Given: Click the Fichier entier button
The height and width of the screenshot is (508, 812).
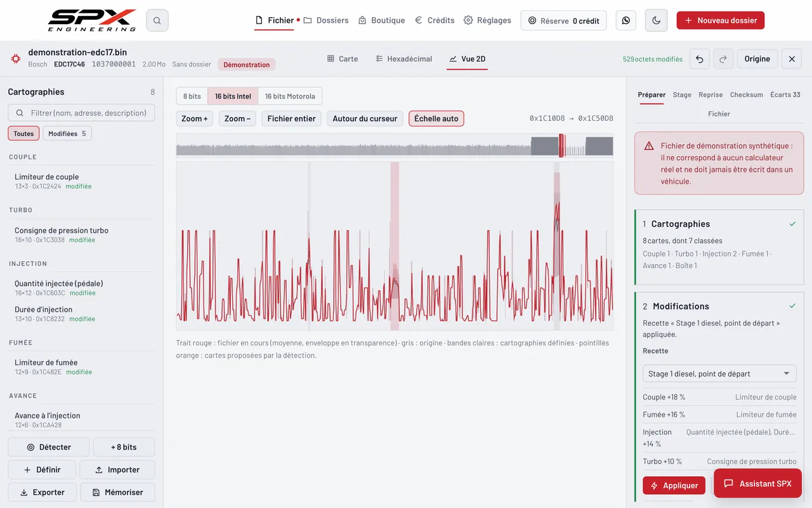Looking at the screenshot, I should tap(292, 119).
